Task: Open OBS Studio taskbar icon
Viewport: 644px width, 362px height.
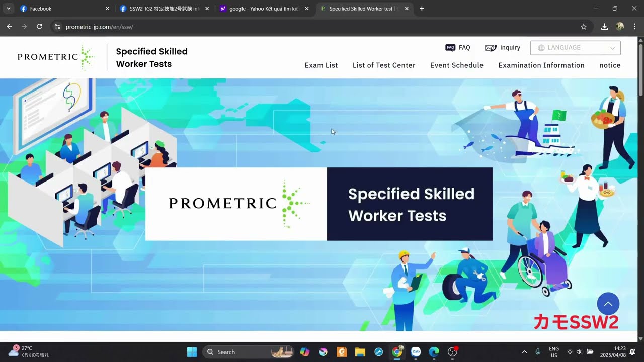Action: click(x=453, y=352)
